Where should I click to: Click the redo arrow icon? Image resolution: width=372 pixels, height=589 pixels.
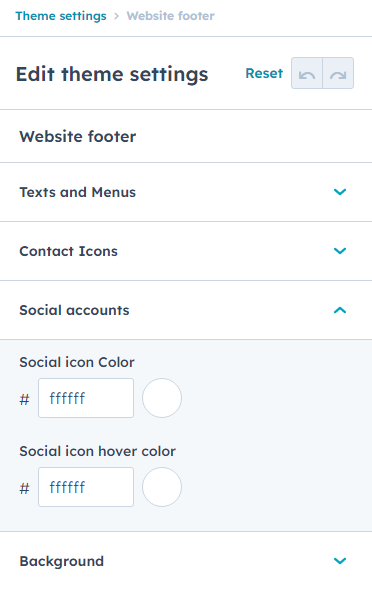(338, 73)
